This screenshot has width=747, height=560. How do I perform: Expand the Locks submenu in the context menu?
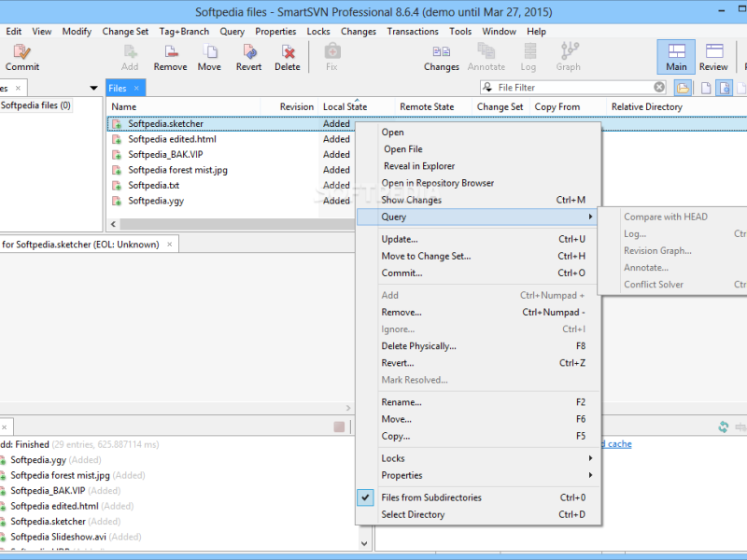click(x=478, y=458)
